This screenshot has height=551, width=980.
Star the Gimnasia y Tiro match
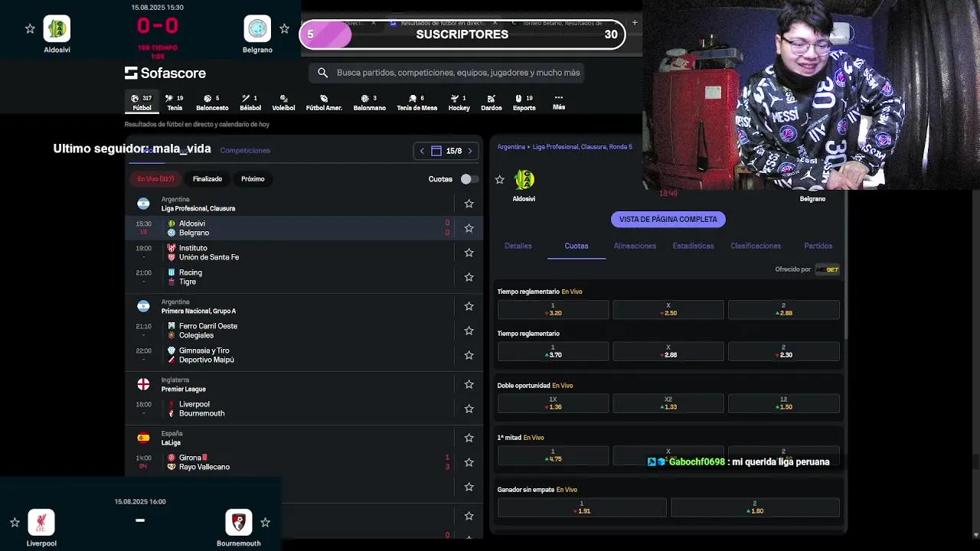pyautogui.click(x=469, y=355)
